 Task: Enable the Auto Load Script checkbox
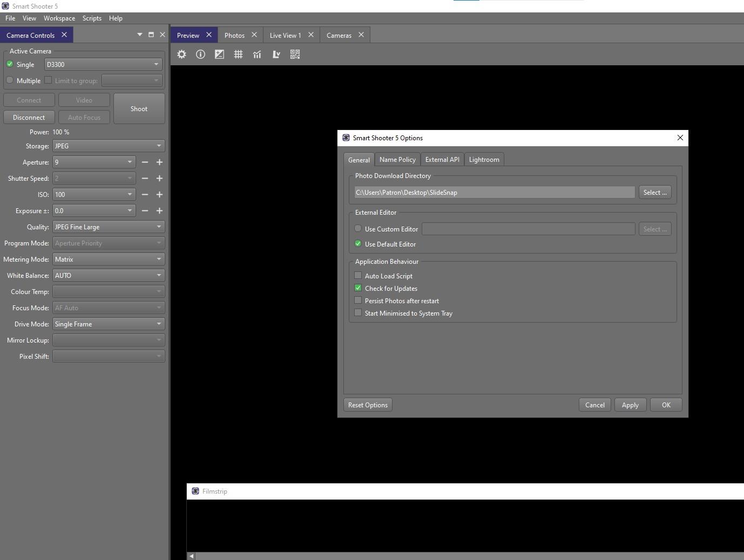(358, 276)
